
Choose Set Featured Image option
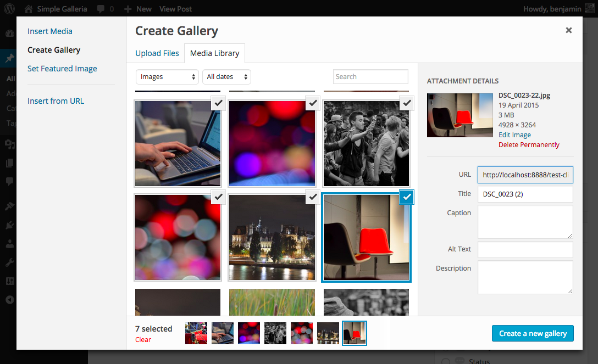[62, 69]
